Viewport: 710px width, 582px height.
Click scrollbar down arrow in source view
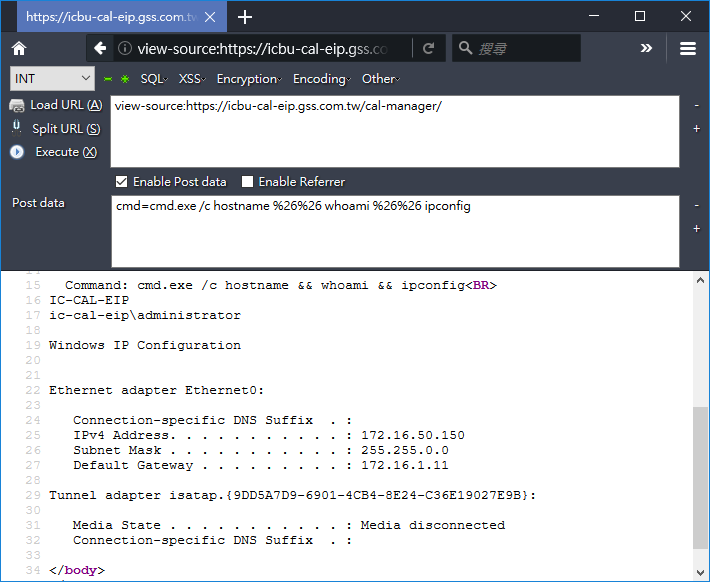click(x=700, y=572)
